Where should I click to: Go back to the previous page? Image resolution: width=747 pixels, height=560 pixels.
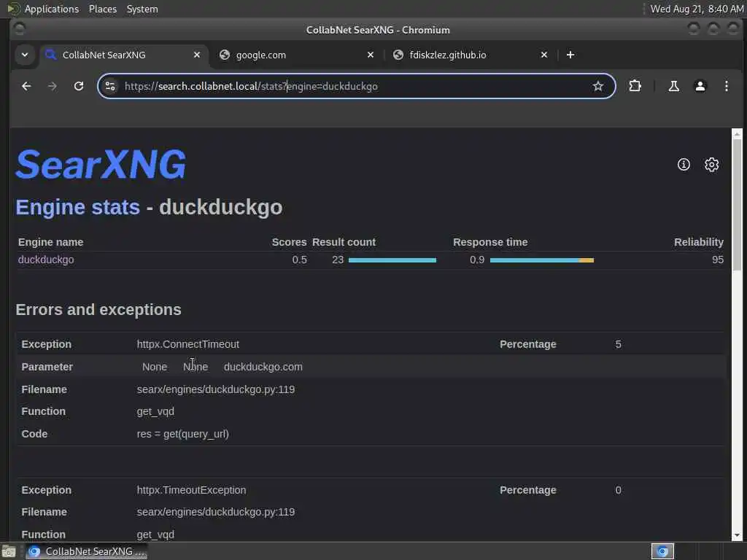point(26,86)
